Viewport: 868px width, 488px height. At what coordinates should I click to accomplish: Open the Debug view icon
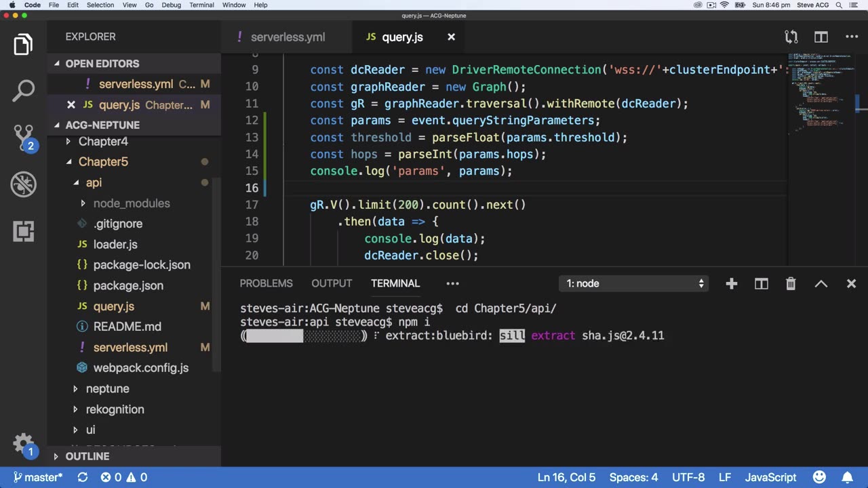coord(23,184)
